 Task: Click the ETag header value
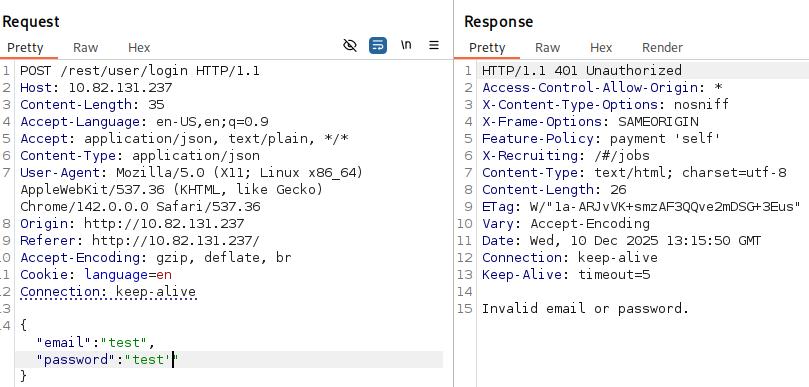coord(665,207)
